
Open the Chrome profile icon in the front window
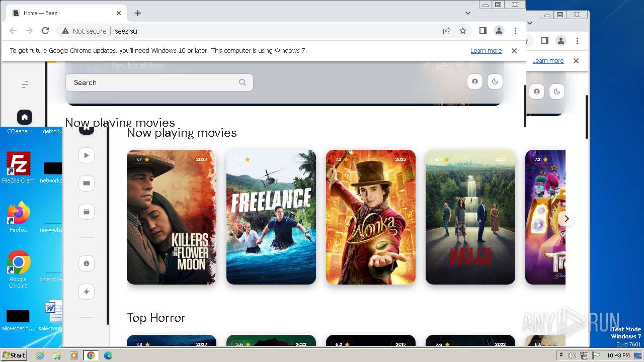click(x=499, y=31)
